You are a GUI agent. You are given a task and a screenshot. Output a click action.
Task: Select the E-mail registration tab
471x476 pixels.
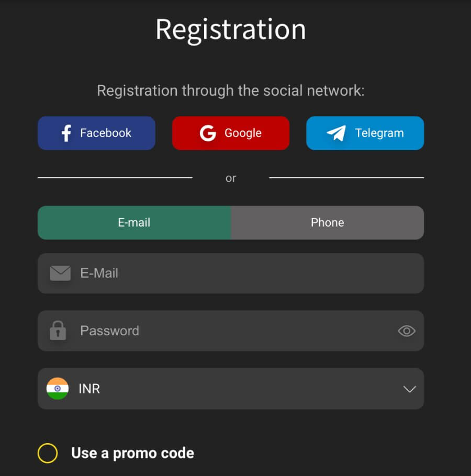pos(134,222)
